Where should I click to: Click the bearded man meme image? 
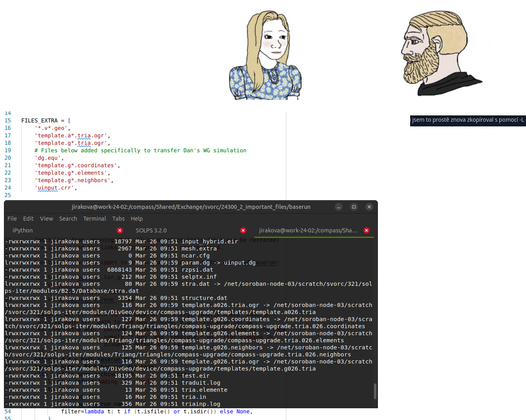[441, 53]
